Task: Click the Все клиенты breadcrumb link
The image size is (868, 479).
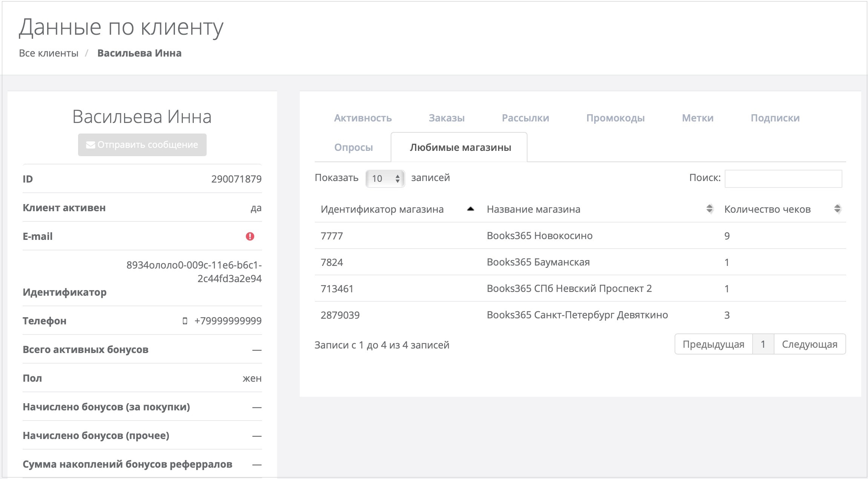Action: (49, 53)
